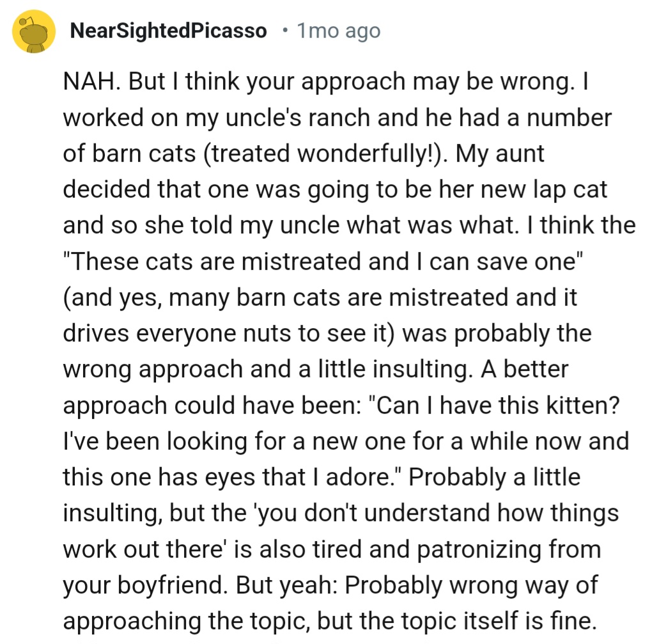Click the quote 'Can I have this kitten?'
Viewport: 650px width, 644px height.
pos(493,405)
